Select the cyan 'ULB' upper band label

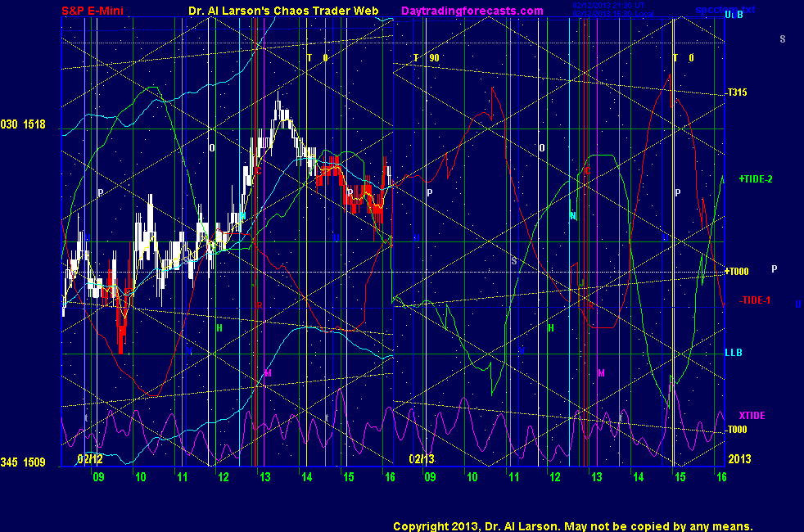click(x=734, y=15)
